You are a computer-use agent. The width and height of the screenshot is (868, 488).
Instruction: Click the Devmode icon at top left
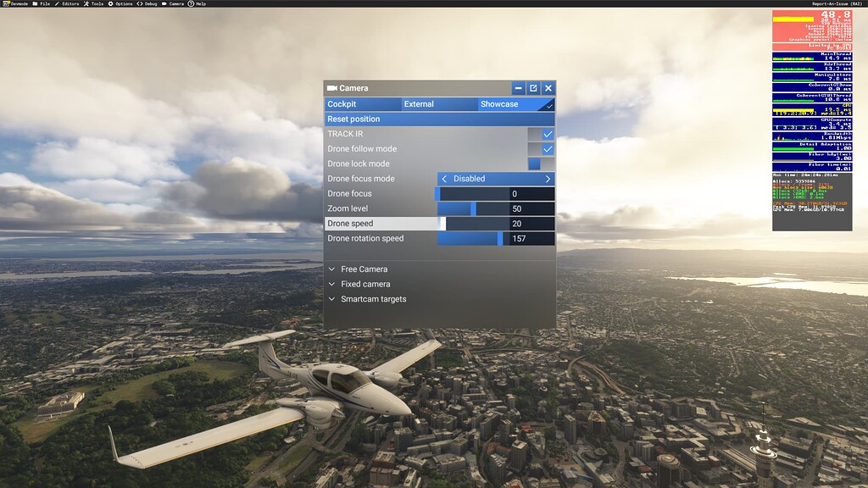[x=6, y=3]
